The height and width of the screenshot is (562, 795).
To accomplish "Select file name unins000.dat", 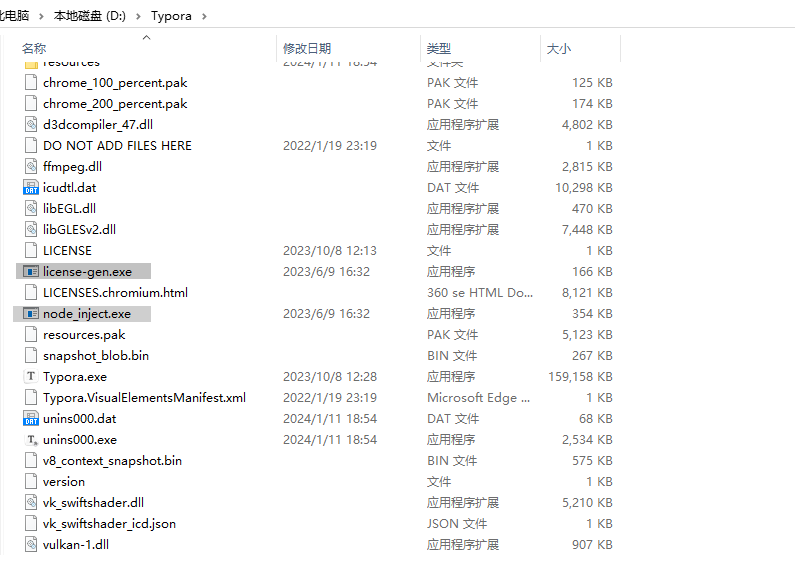I will [80, 418].
